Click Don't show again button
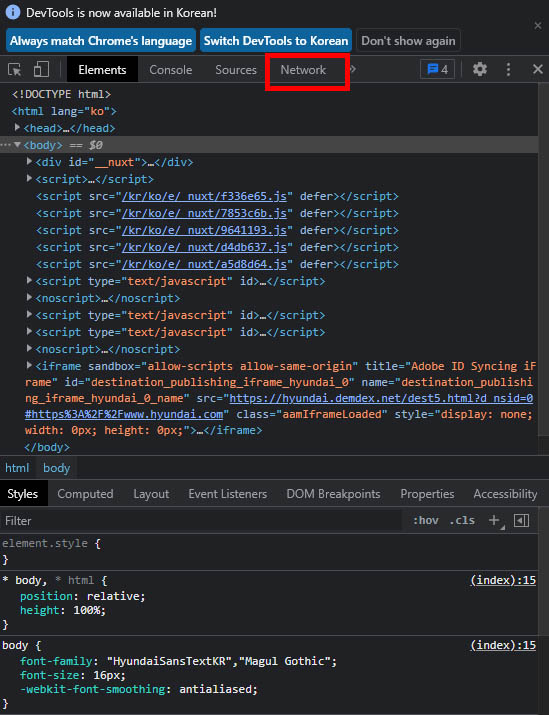 pyautogui.click(x=408, y=41)
